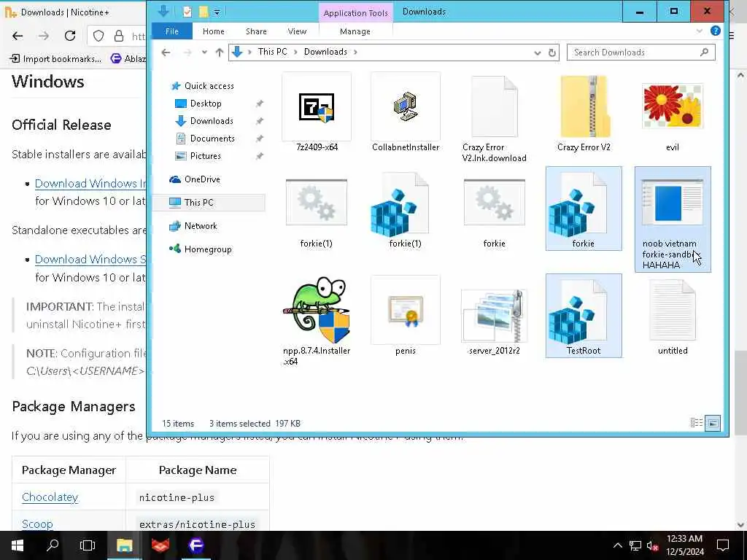The width and height of the screenshot is (747, 560).
Task: Select the untitled text file
Action: (x=672, y=316)
